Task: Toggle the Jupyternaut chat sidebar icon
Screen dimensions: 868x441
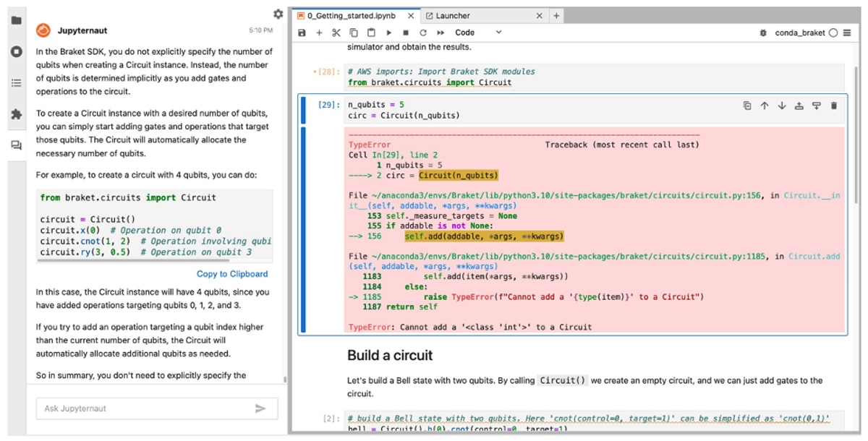Action: 16,145
